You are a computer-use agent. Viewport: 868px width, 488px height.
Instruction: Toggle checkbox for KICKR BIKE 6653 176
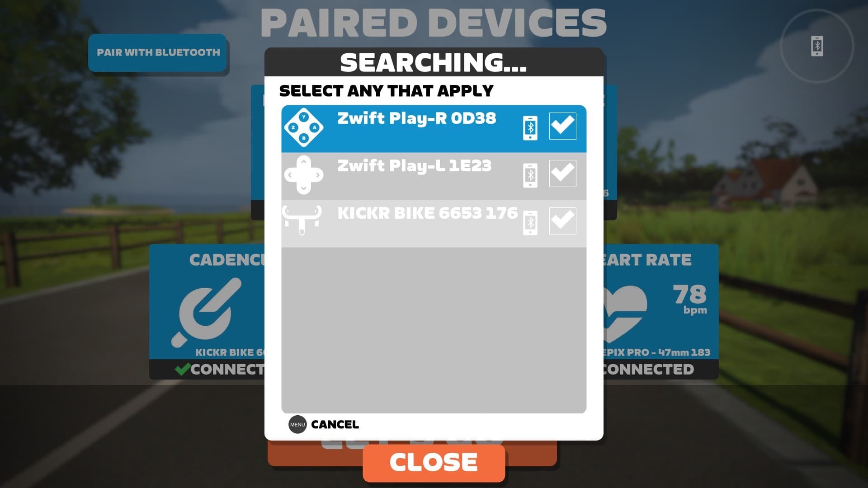(x=561, y=221)
